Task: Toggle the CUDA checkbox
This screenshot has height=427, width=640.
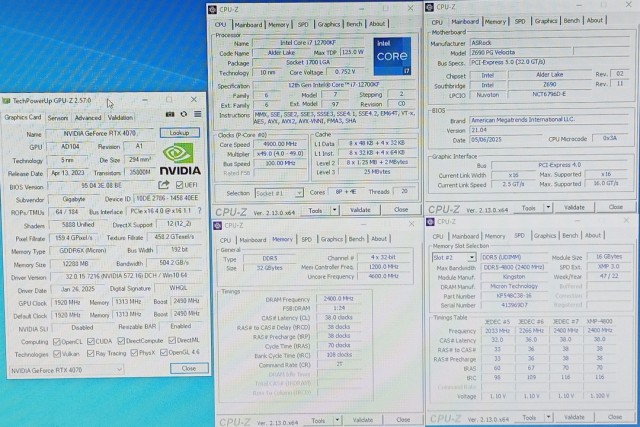Action: [x=91, y=341]
